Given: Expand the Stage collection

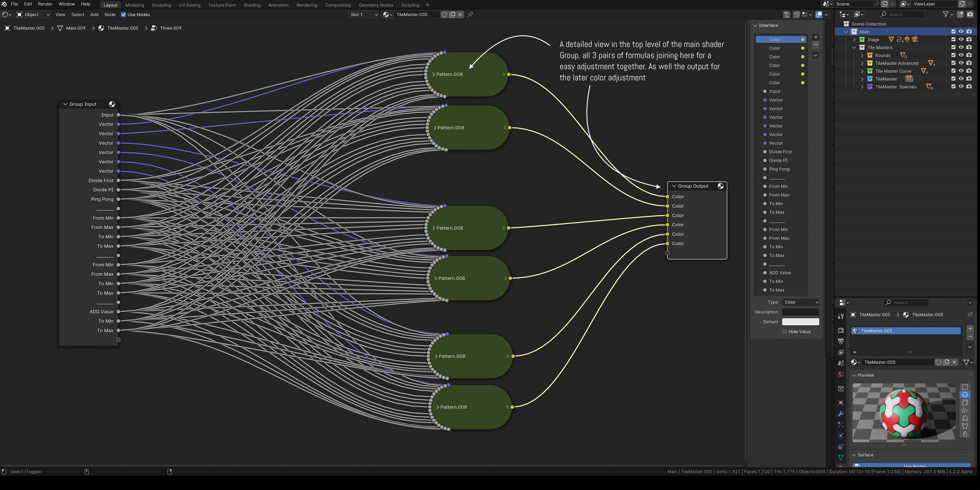Looking at the screenshot, I should coord(854,40).
